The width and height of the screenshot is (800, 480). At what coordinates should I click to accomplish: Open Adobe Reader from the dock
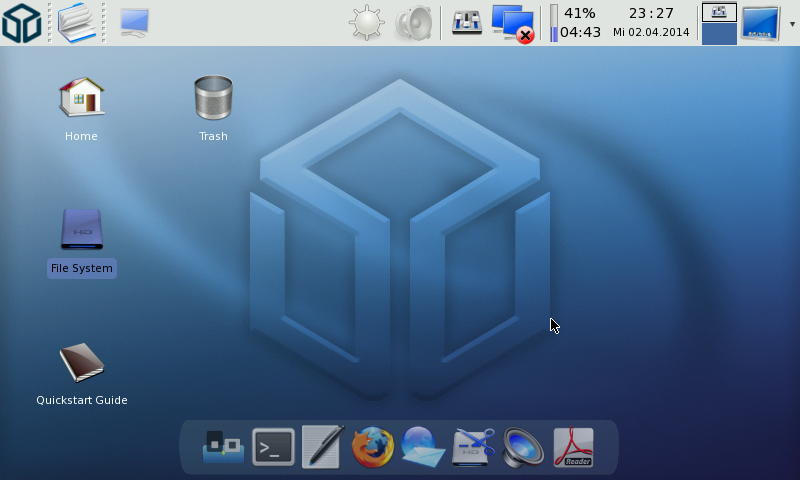click(573, 447)
